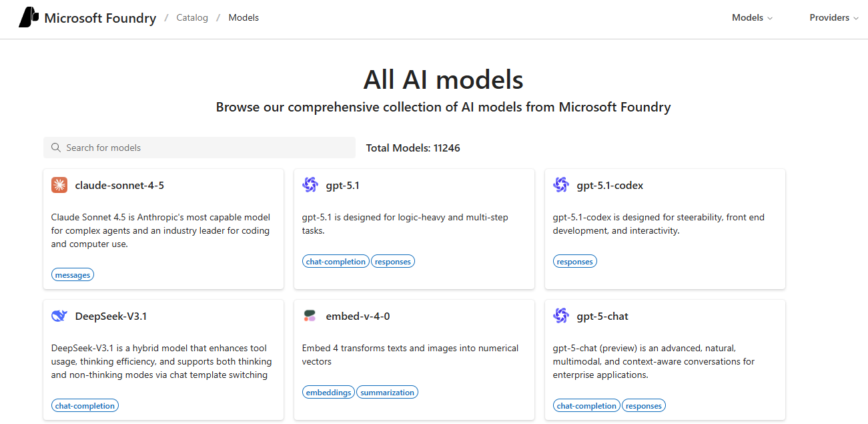The width and height of the screenshot is (868, 424).
Task: Type in the Search for models field
Action: (x=207, y=148)
